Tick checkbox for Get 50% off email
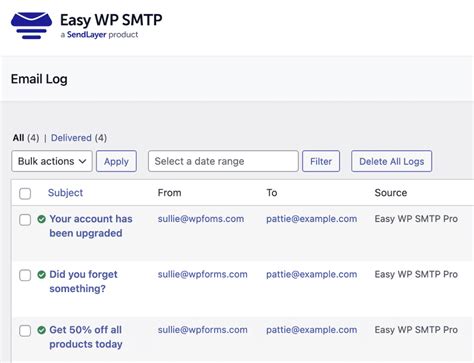 (x=25, y=330)
